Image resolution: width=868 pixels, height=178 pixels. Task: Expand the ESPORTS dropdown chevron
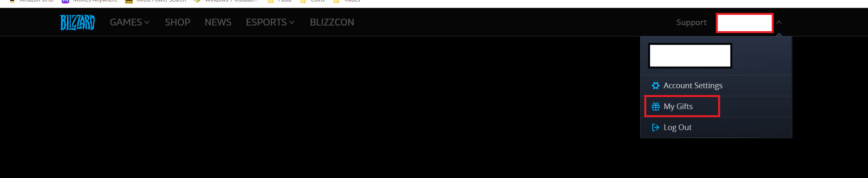(x=292, y=23)
